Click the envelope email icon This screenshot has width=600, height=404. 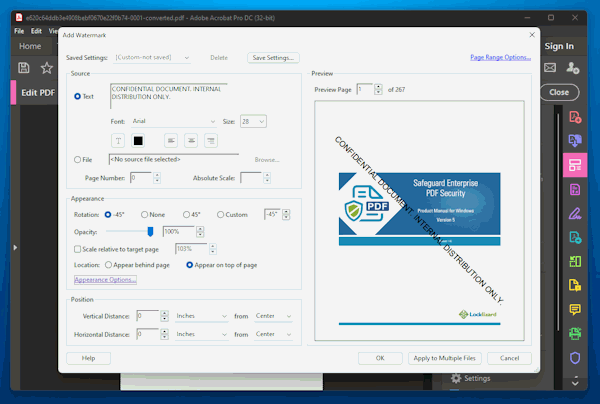pyautogui.click(x=550, y=68)
